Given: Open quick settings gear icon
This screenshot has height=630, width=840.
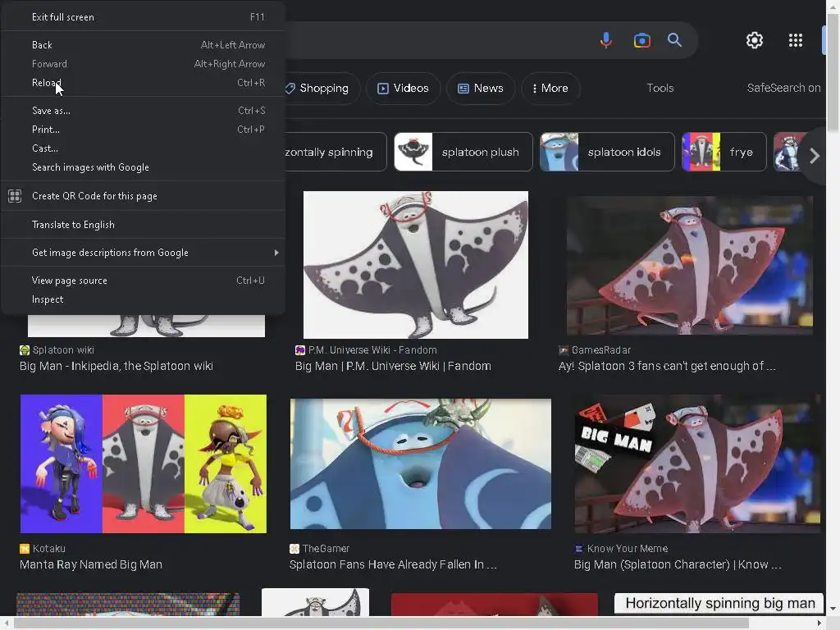Looking at the screenshot, I should coord(755,40).
